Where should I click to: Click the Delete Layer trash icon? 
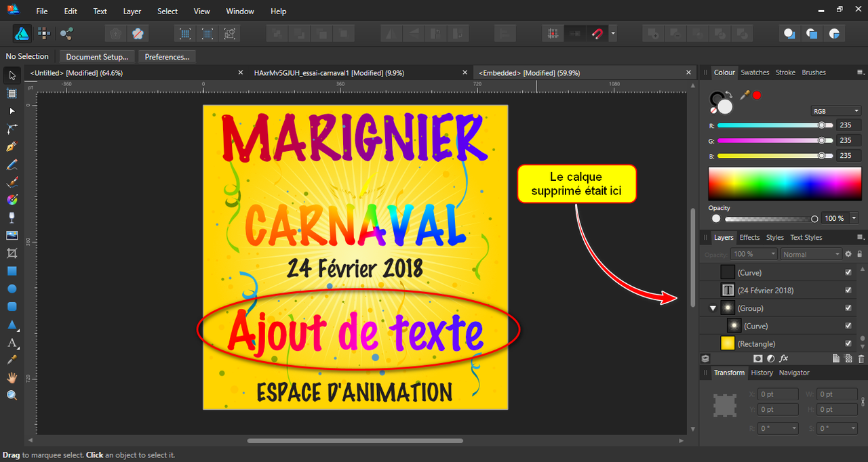(861, 358)
